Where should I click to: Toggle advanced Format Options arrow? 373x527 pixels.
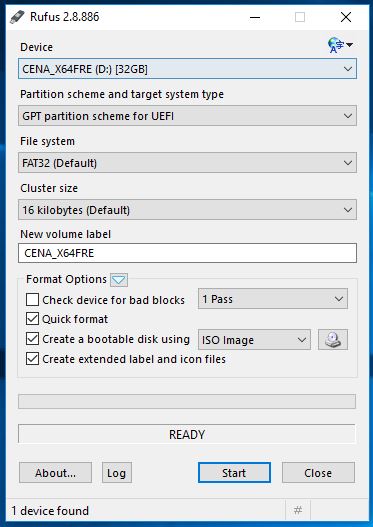[119, 280]
